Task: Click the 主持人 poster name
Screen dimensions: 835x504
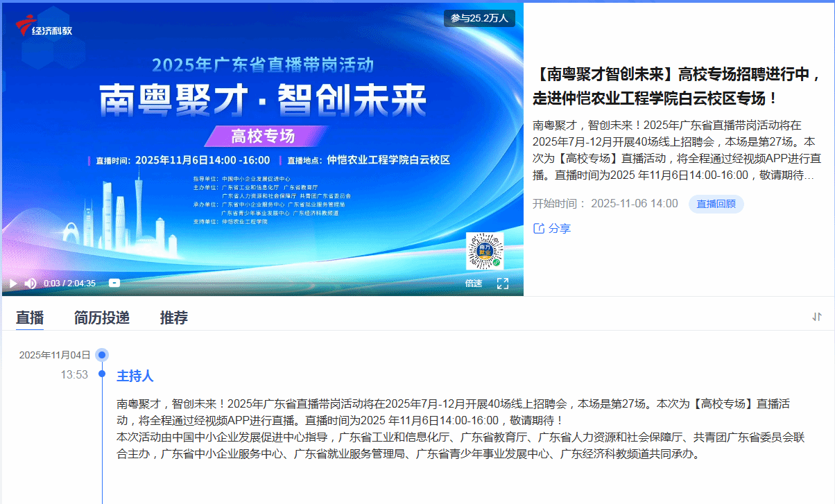Action: click(135, 376)
